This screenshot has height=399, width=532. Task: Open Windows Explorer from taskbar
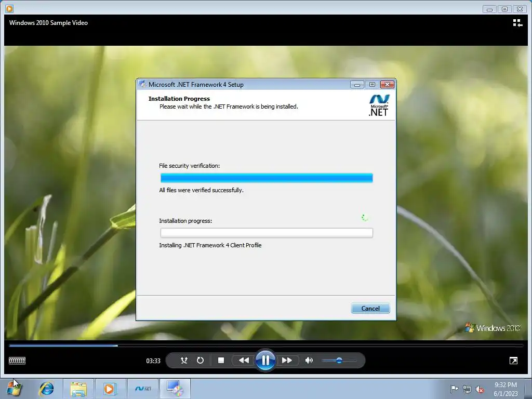point(78,389)
